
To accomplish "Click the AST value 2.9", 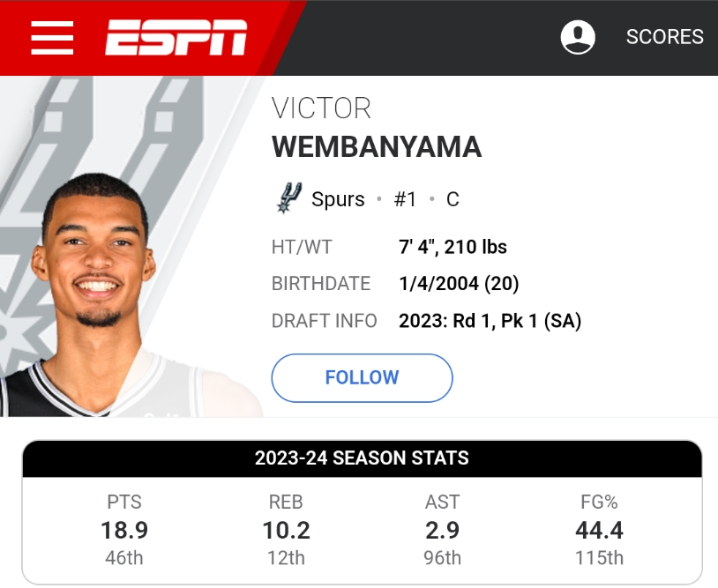I will (442, 530).
